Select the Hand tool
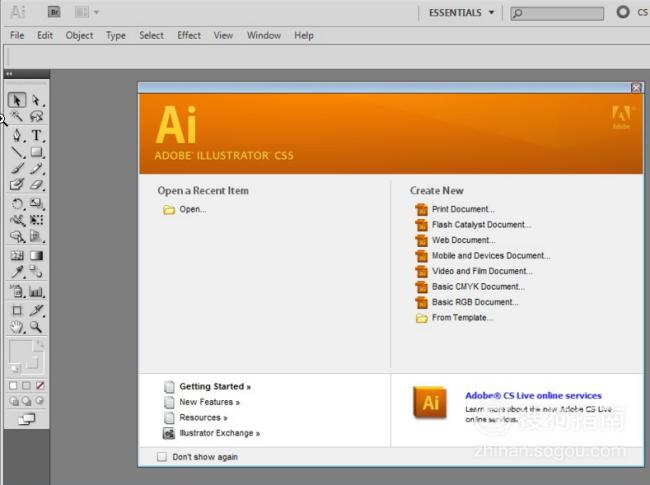This screenshot has width=650, height=485. 17,327
